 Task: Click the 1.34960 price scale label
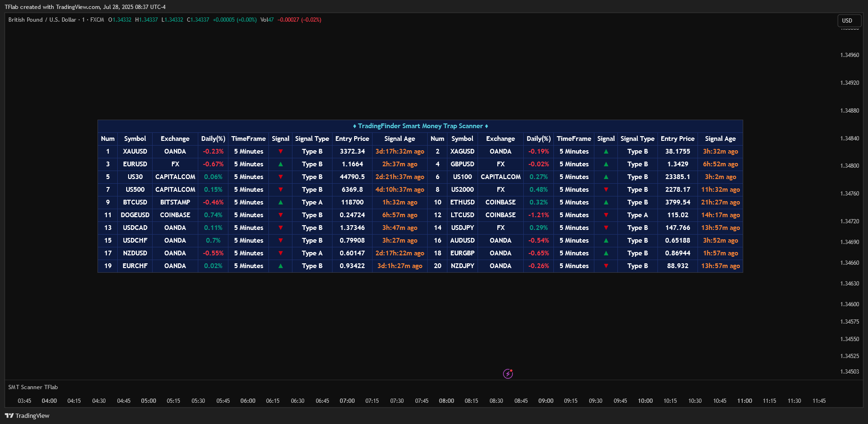(x=850, y=55)
